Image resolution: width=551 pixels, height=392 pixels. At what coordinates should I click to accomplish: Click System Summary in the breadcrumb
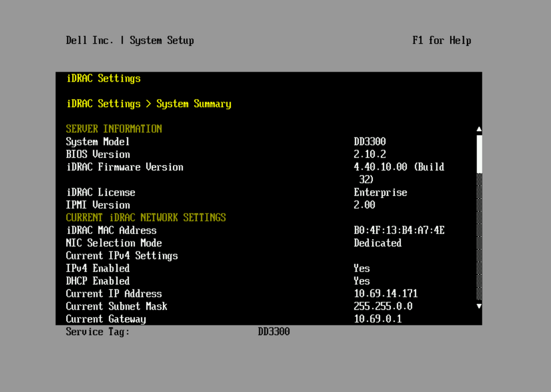pyautogui.click(x=194, y=104)
